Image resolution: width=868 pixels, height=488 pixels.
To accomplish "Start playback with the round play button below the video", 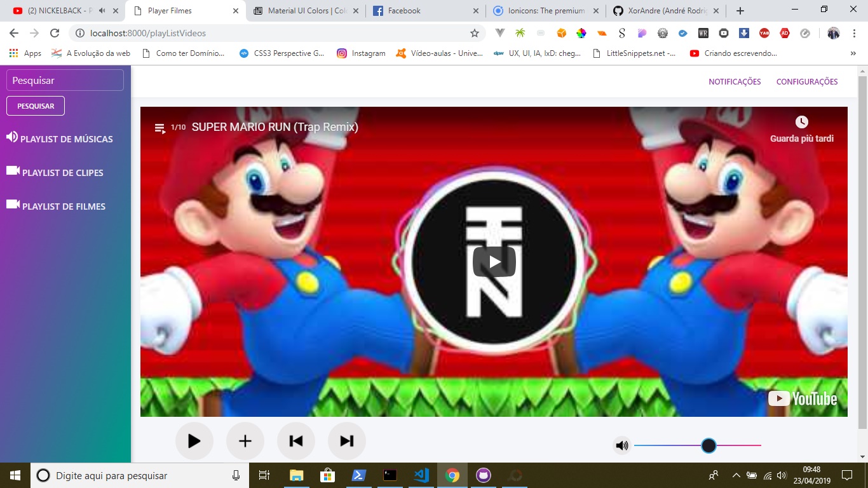I will pos(194,441).
